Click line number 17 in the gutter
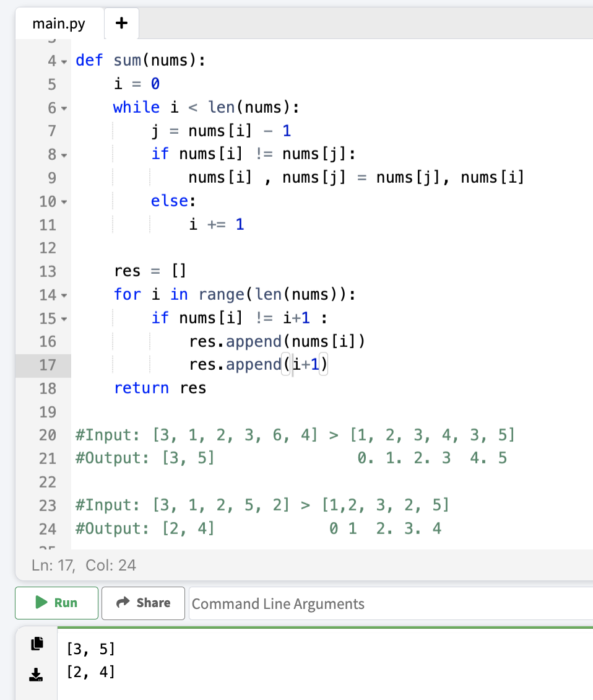This screenshot has width=593, height=700. (47, 365)
